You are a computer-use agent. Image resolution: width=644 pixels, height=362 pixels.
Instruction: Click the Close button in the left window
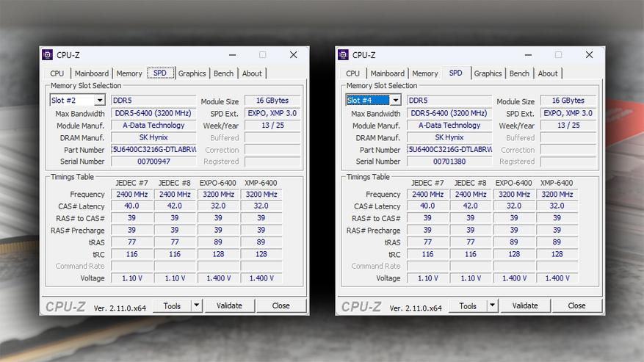281,305
